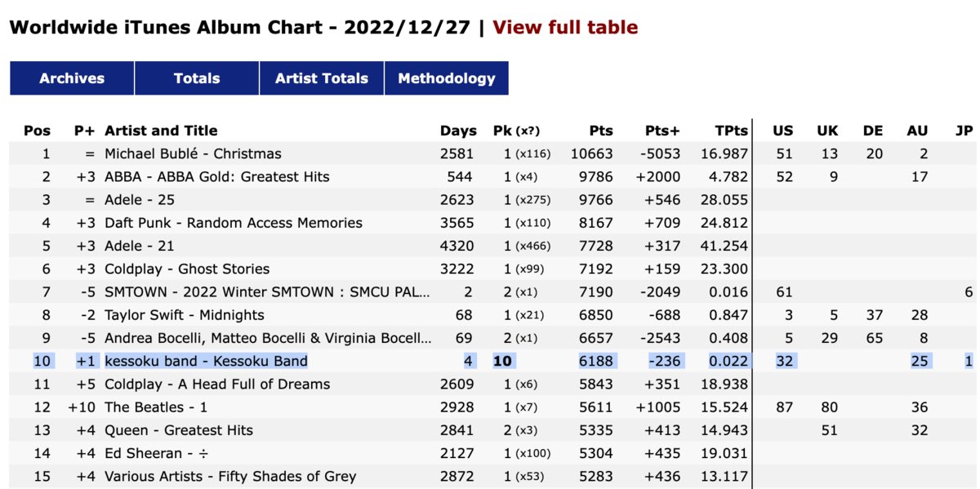This screenshot has width=980, height=489.
Task: Open the View full table link
Action: point(565,27)
